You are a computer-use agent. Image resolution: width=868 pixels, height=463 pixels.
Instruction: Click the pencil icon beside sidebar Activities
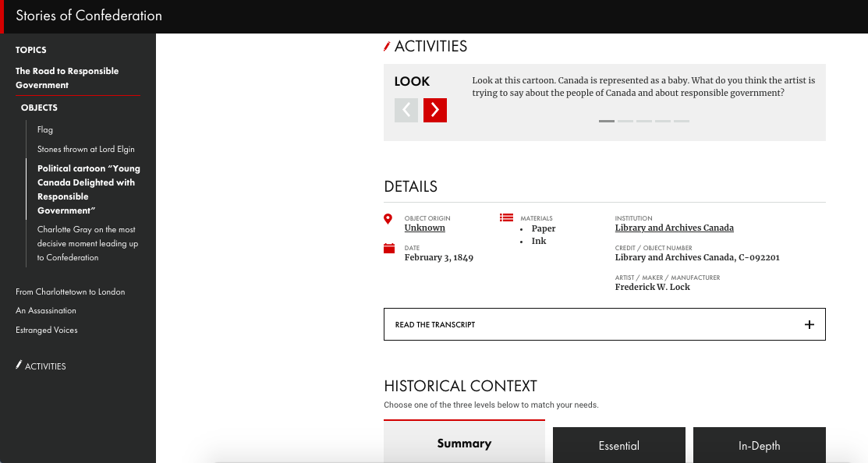tap(19, 365)
